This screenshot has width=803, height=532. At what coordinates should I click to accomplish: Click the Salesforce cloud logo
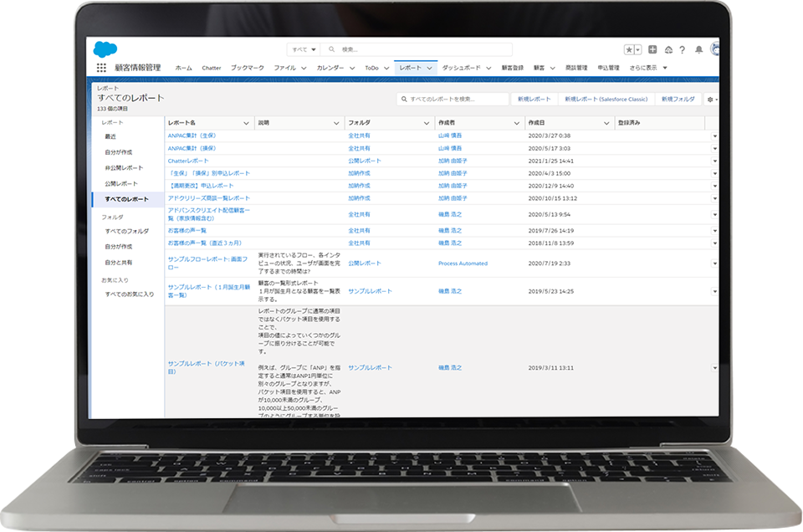click(105, 49)
